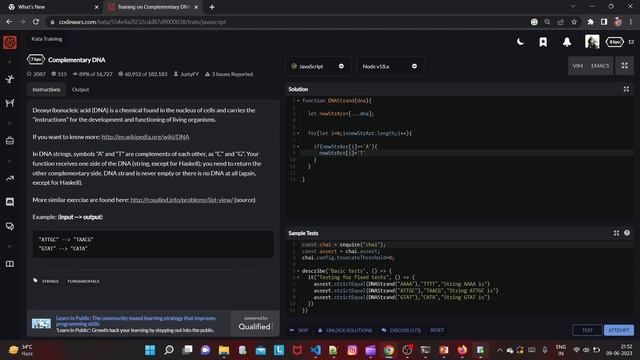Click the Qualified logo
The width and height of the screenshot is (640, 360).
255,323
